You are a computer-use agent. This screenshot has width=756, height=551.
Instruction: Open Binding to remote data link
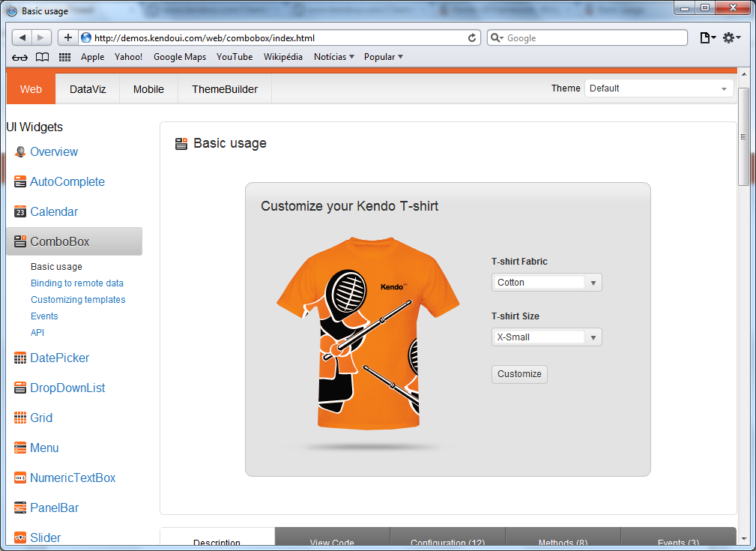(x=77, y=283)
